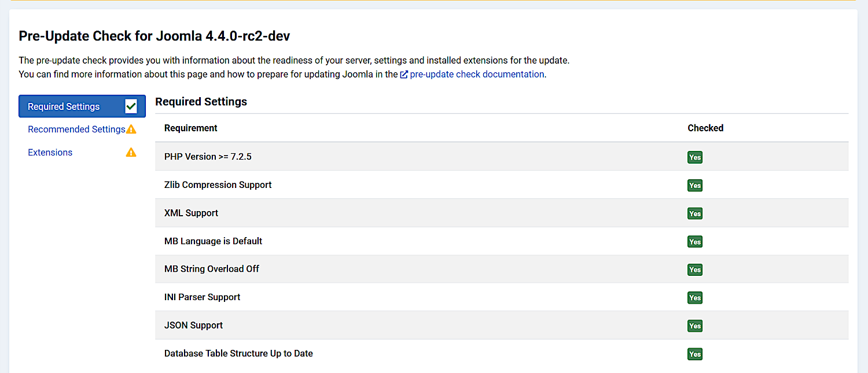Click the Database Table Structure Up to Date label
The width and height of the screenshot is (868, 373).
(238, 353)
